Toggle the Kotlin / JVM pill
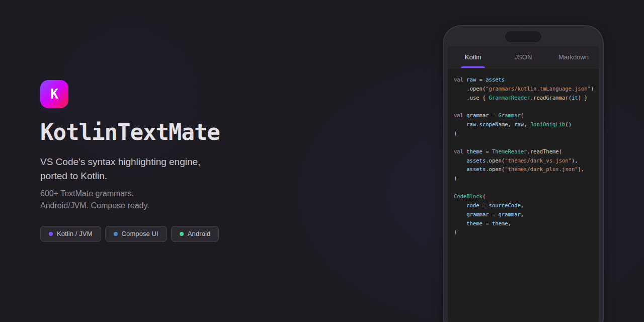644x322 pixels. [x=70, y=233]
